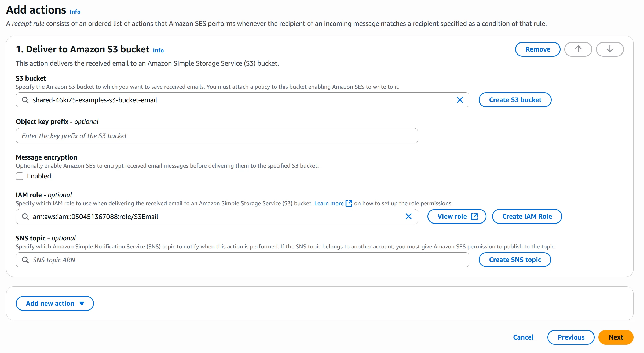This screenshot has height=353, width=644.
Task: Click the S3 bucket name input field
Action: [x=243, y=100]
